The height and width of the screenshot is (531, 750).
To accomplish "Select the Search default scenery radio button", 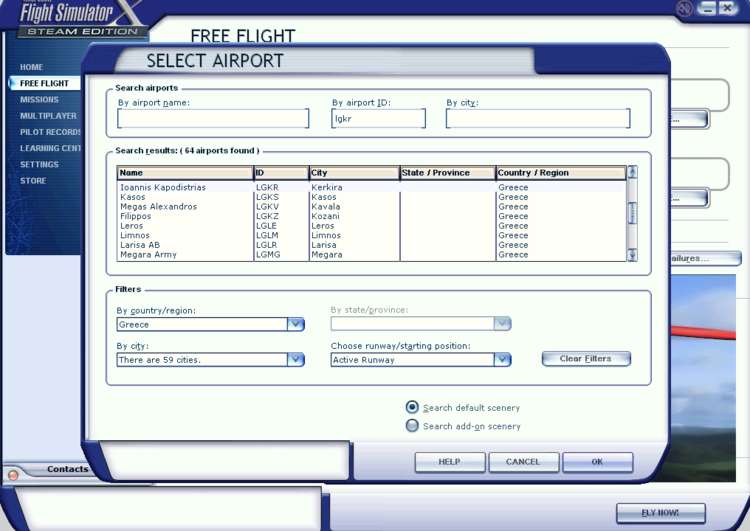I will 412,407.
